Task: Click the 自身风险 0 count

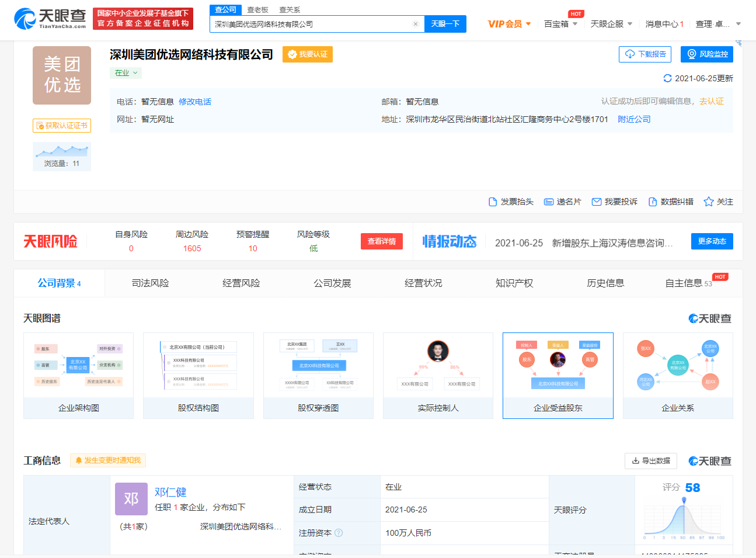Action: pos(131,248)
